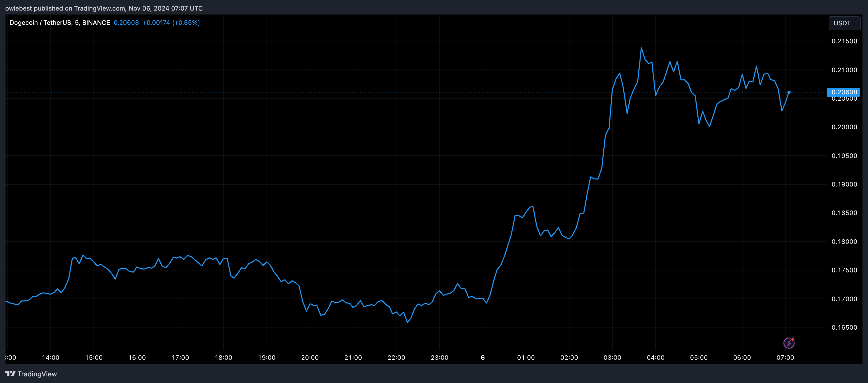Screen dimensions: 868x383
Task: Click the TradingView brand text link
Action: point(37,374)
